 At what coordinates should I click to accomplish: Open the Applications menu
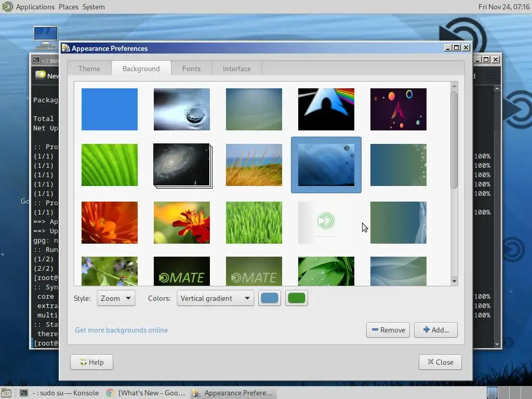35,7
